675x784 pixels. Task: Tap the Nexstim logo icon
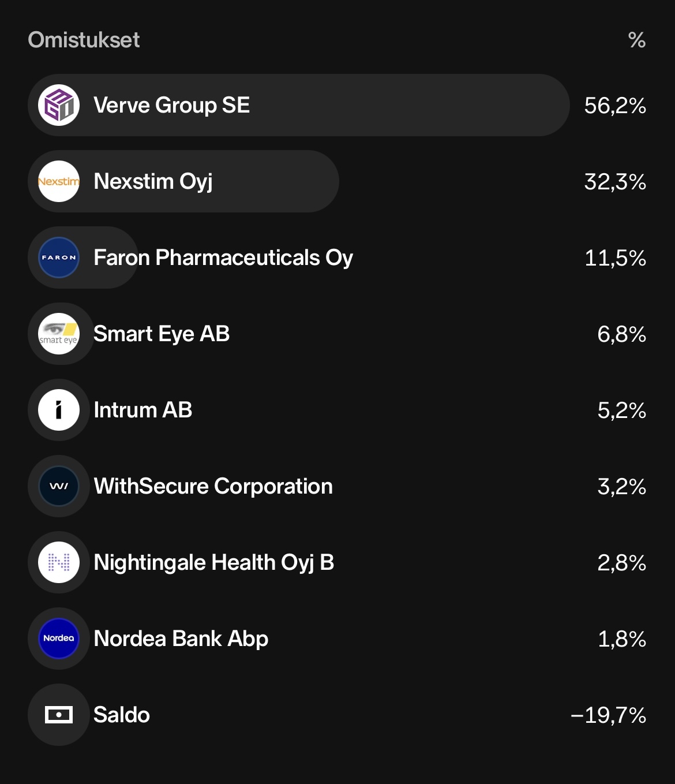pos(59,181)
